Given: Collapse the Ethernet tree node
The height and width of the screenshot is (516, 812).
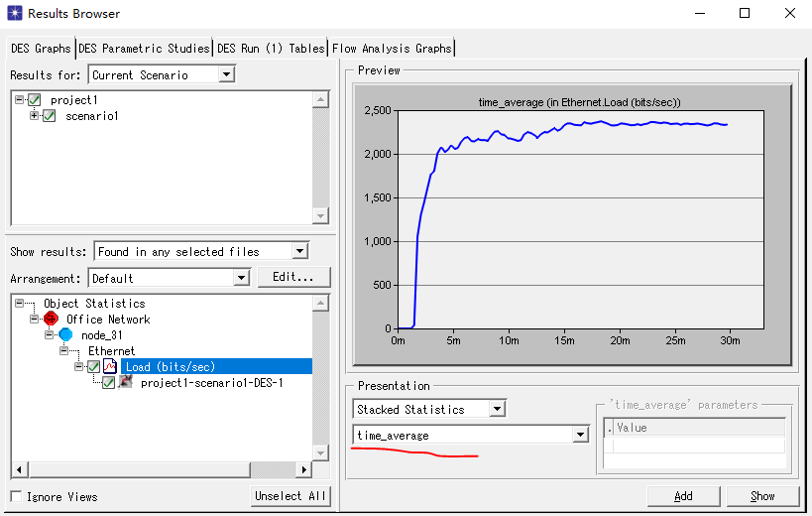Looking at the screenshot, I should click(63, 350).
